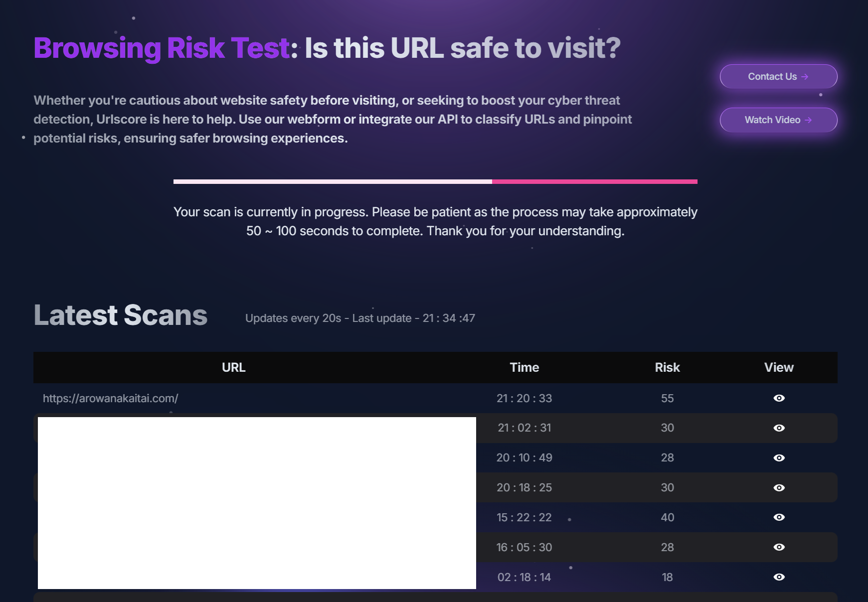Image resolution: width=868 pixels, height=602 pixels.
Task: Click the Latest Scans heading
Action: click(x=121, y=315)
